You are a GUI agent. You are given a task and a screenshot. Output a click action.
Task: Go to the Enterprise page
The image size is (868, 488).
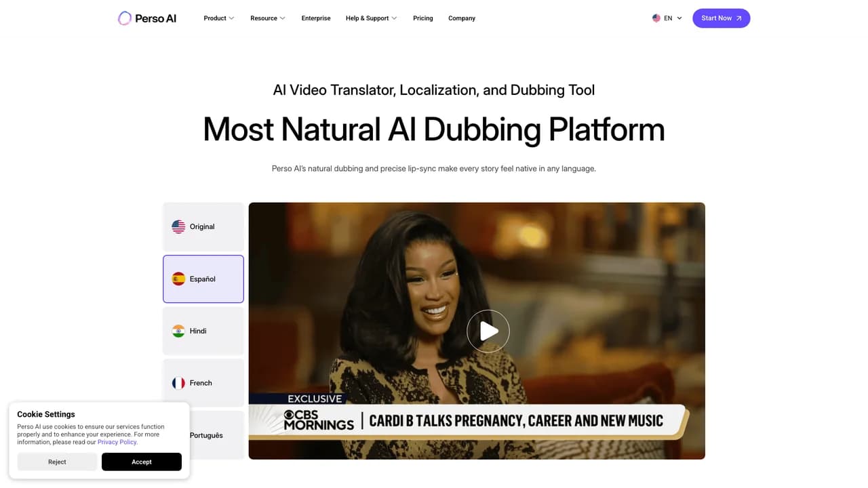(x=316, y=18)
